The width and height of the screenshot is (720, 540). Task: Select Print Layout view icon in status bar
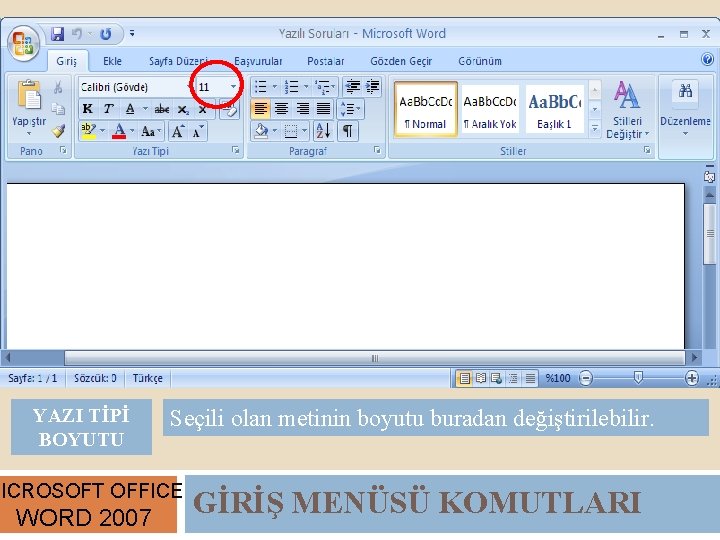click(465, 378)
